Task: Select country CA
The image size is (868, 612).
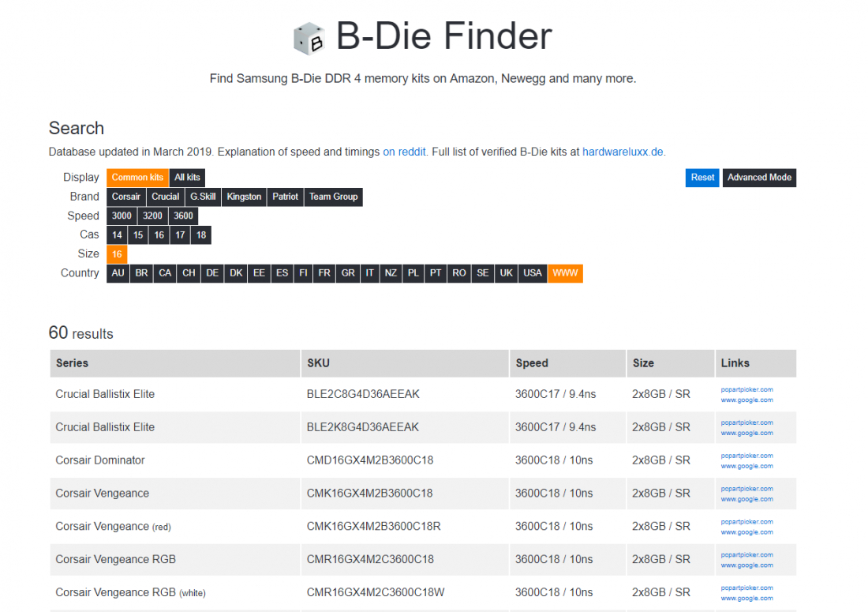Action: coord(165,273)
